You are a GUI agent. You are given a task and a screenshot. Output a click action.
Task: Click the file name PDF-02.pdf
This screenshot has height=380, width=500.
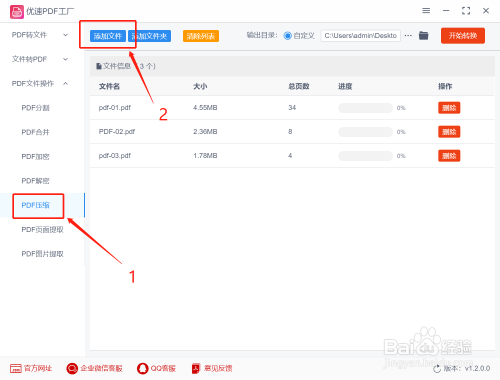pos(117,132)
